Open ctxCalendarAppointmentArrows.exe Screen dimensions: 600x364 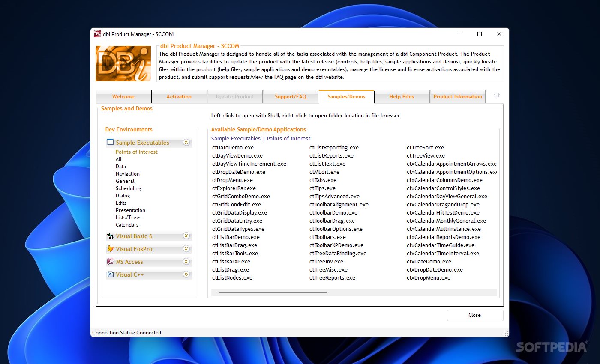[452, 164]
